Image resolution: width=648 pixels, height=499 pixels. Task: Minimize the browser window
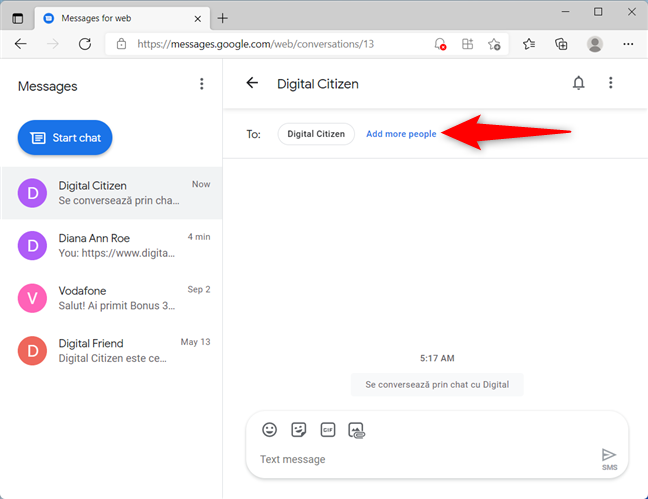pyautogui.click(x=565, y=12)
